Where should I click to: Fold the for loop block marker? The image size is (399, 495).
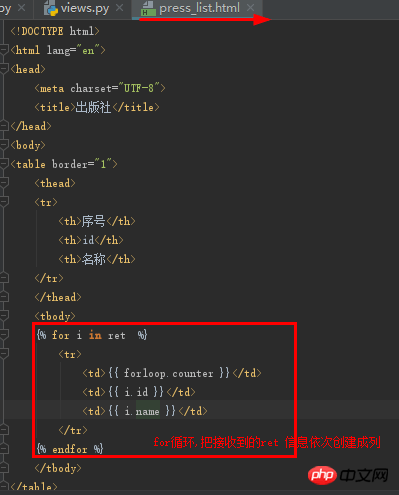click(4, 335)
